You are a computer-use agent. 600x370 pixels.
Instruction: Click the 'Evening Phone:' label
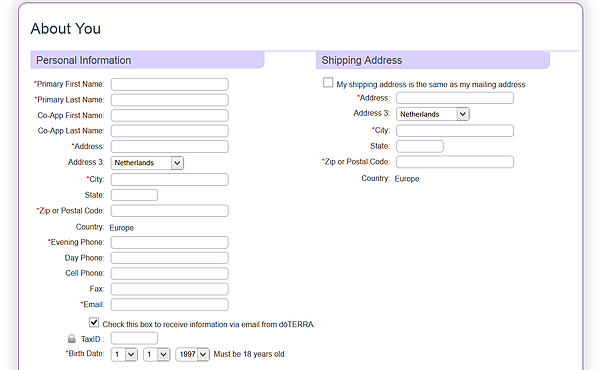tap(76, 242)
